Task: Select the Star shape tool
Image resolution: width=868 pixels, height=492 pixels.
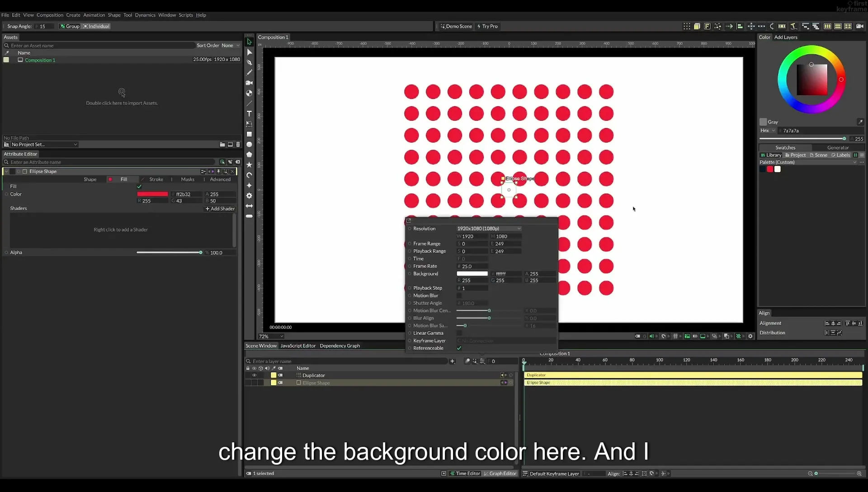Action: pos(249,165)
